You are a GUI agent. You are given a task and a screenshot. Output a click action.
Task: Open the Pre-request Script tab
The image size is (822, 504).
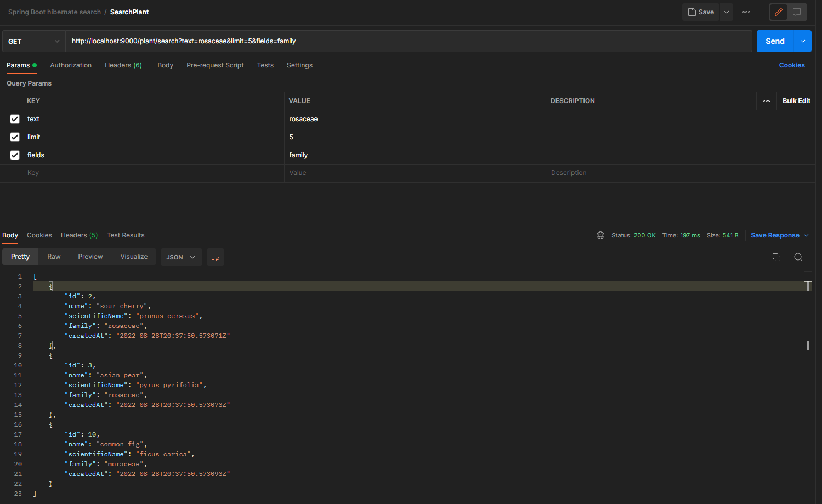tap(215, 65)
